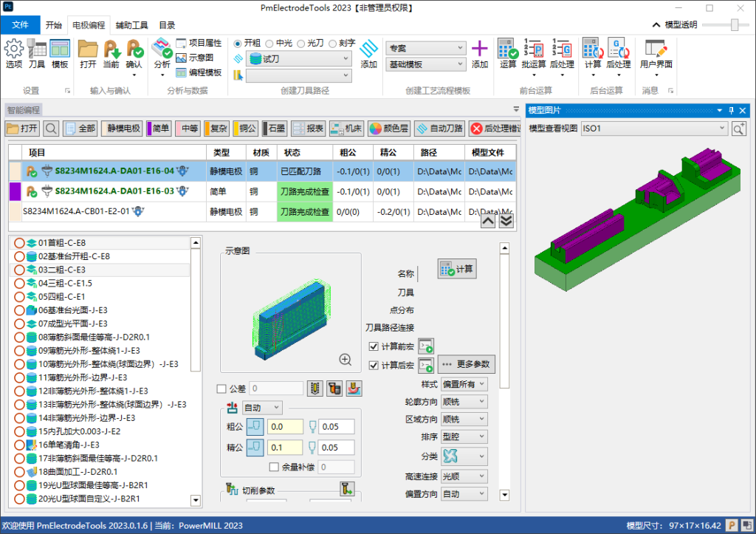Screen dimensions: 756x534
Task: Open the 试刀 strategy dropdown
Action: tap(299, 59)
